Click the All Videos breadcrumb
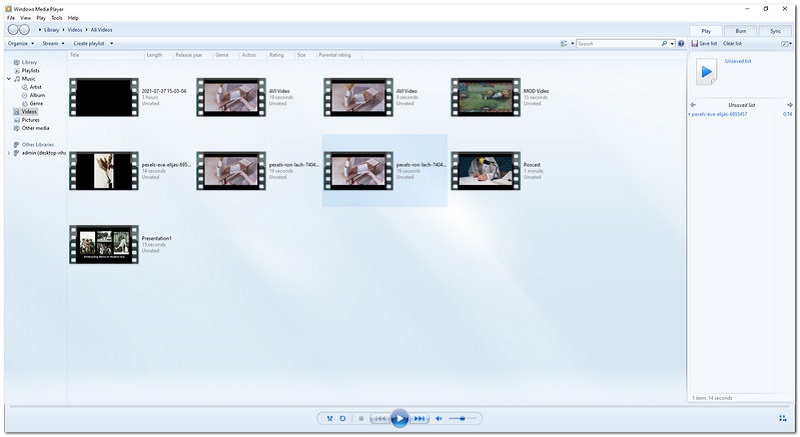Screen dimensions: 800x437 pyautogui.click(x=101, y=30)
